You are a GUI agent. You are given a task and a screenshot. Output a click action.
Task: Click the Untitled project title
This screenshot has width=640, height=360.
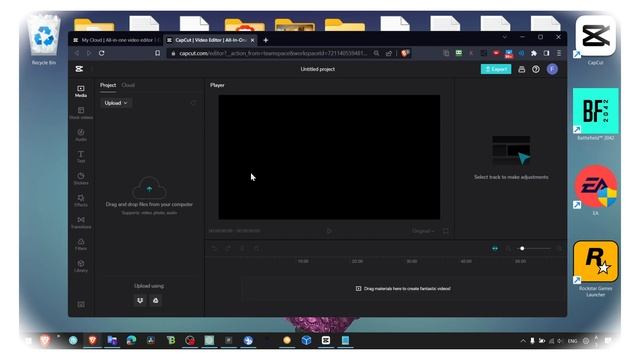[x=318, y=69]
